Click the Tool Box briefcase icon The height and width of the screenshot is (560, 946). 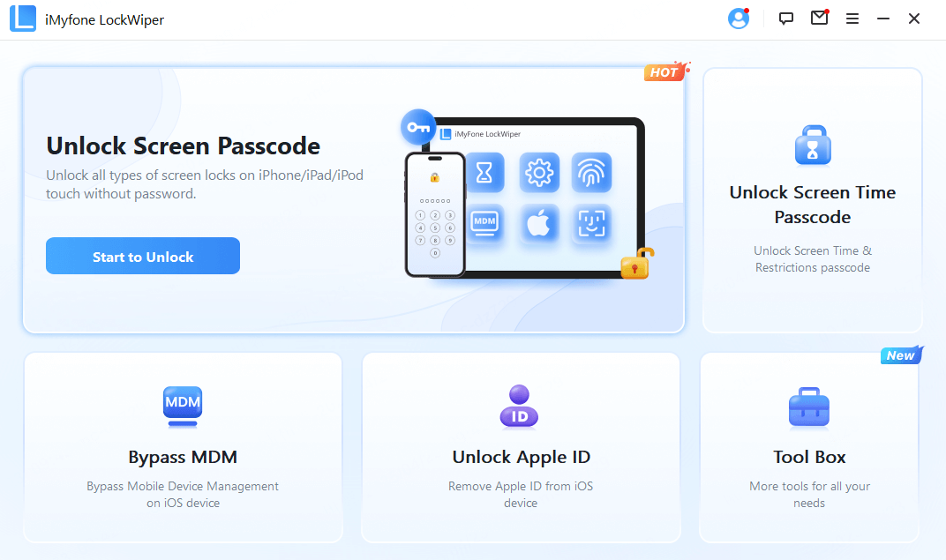pos(809,407)
